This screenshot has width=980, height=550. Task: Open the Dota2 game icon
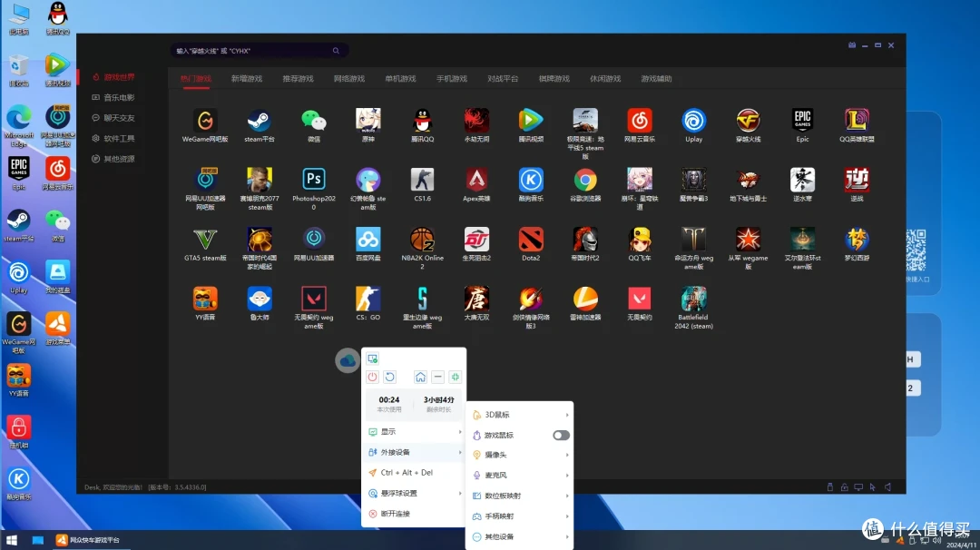click(531, 244)
